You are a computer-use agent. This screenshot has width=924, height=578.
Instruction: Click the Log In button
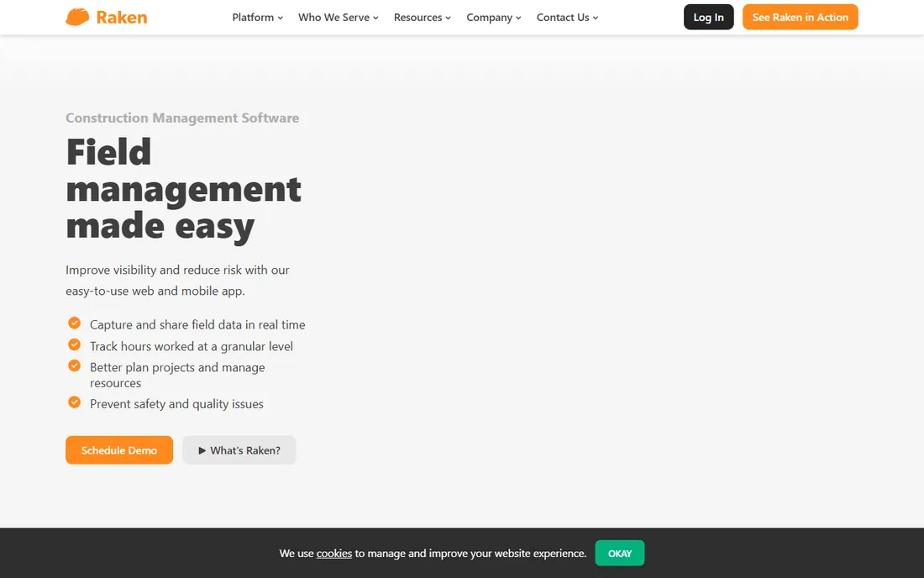click(x=708, y=17)
